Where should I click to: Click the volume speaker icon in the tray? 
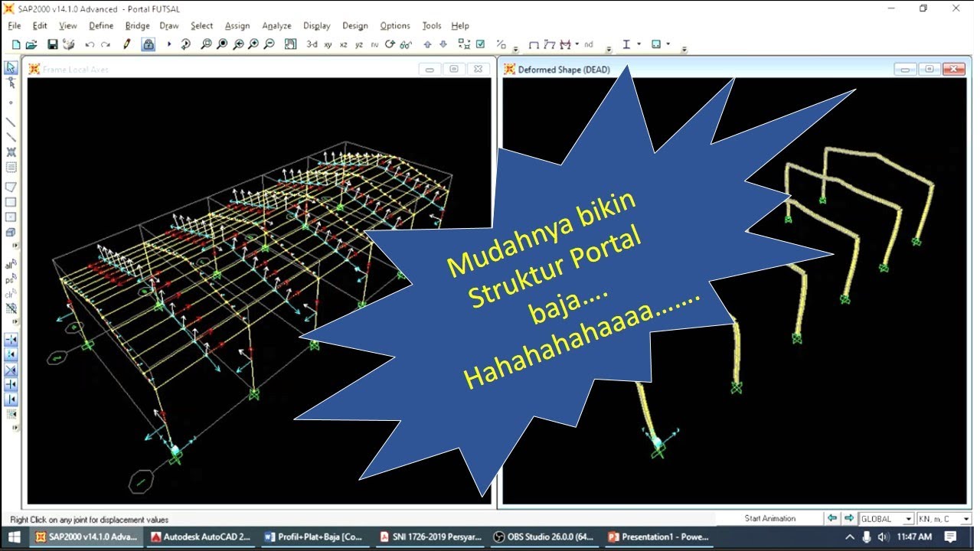[884, 537]
